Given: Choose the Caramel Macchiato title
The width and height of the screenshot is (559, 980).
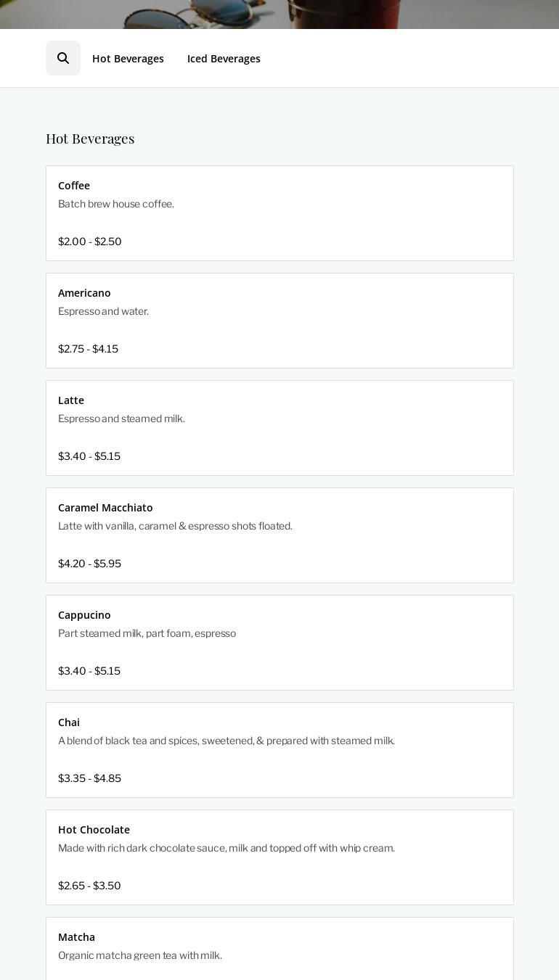Looking at the screenshot, I should tap(105, 508).
